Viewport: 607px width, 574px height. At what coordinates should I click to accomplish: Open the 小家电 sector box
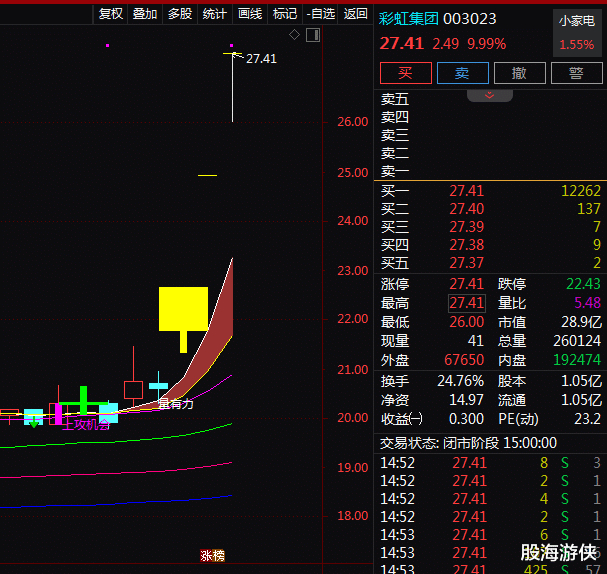(577, 33)
